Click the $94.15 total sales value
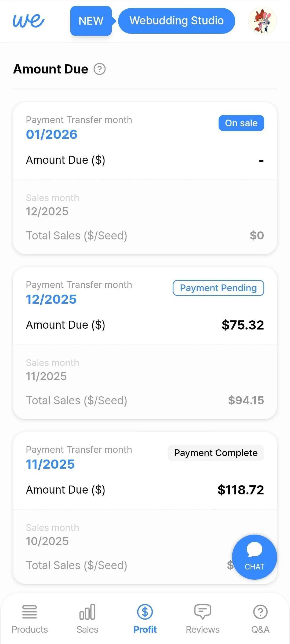Screen dimensions: 290x644 (x=246, y=400)
